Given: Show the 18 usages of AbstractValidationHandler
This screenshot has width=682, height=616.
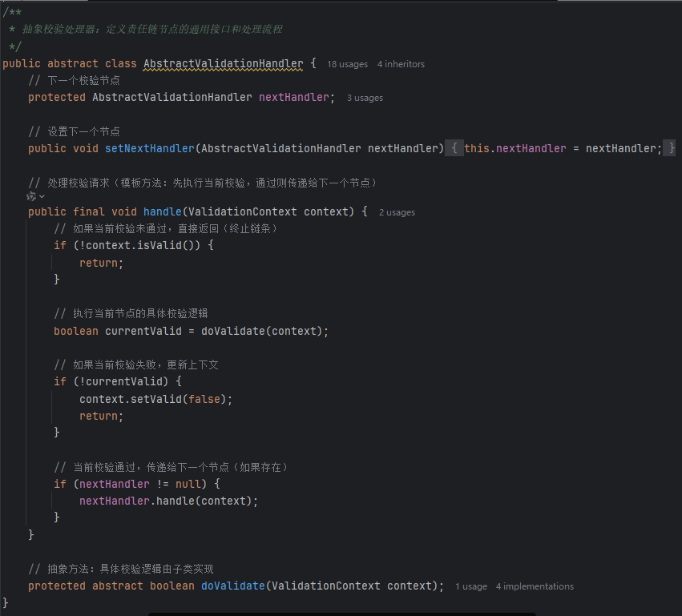Looking at the screenshot, I should point(347,64).
